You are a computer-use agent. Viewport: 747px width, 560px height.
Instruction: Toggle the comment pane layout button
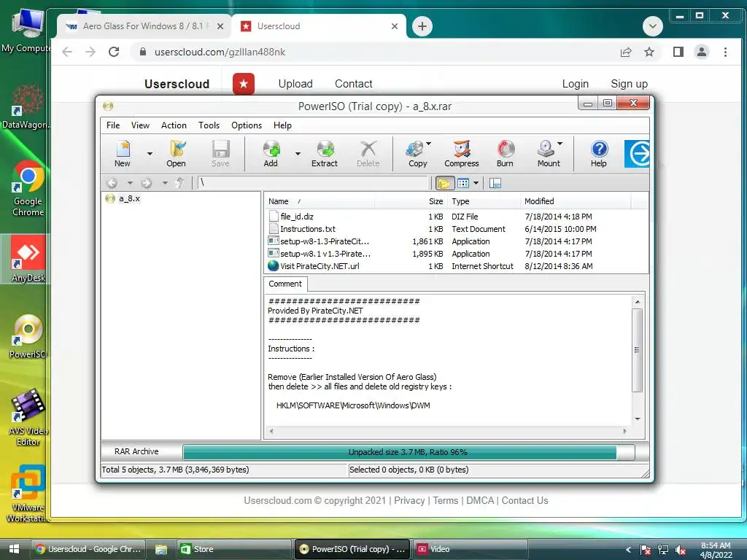coord(495,183)
